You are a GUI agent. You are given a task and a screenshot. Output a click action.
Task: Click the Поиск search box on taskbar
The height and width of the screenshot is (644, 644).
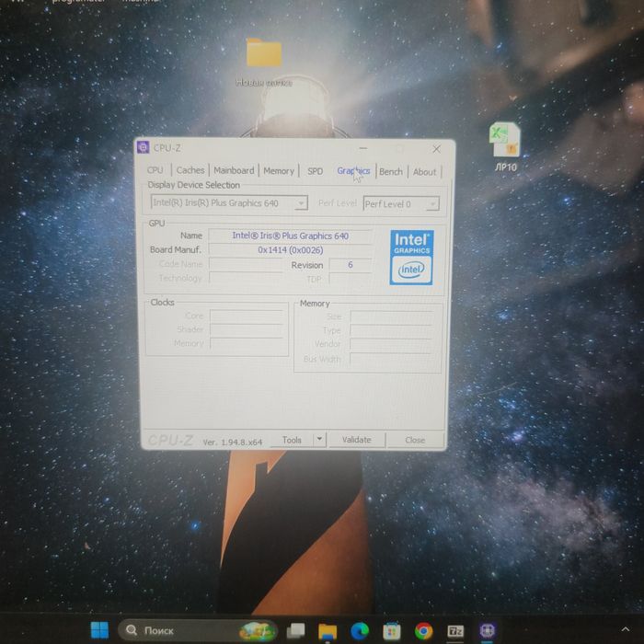pyautogui.click(x=198, y=630)
